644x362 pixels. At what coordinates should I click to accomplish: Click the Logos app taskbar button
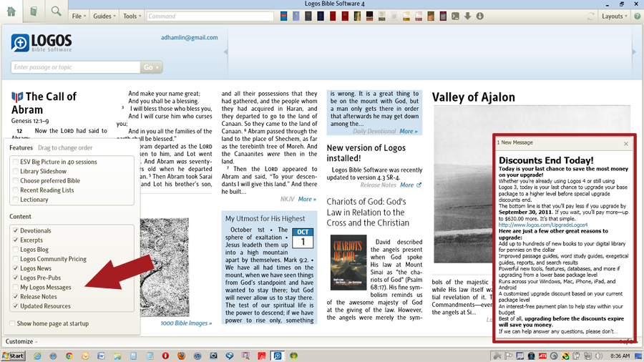click(278, 356)
